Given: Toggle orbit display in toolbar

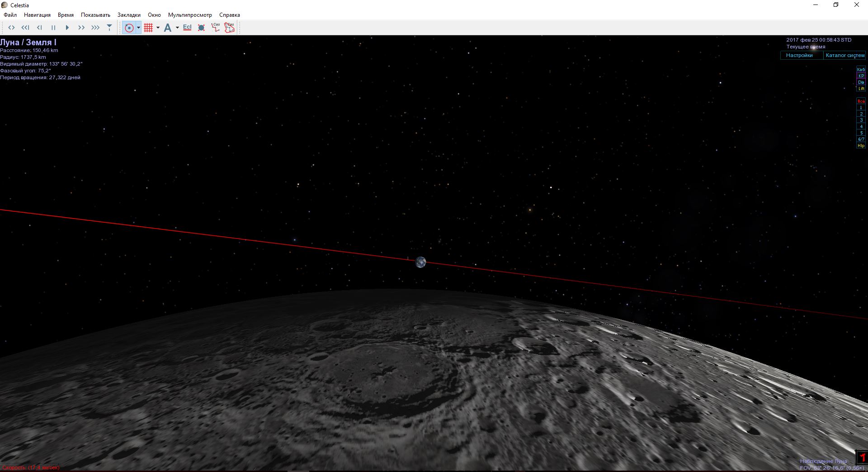Looking at the screenshot, I should (129, 28).
